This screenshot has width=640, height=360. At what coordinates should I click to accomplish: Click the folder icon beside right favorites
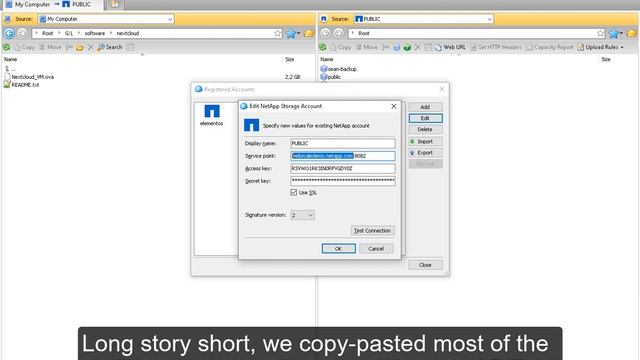pos(632,33)
